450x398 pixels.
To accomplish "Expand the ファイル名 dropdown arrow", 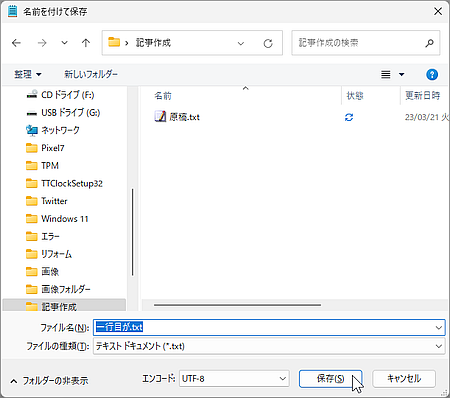I will click(x=439, y=328).
